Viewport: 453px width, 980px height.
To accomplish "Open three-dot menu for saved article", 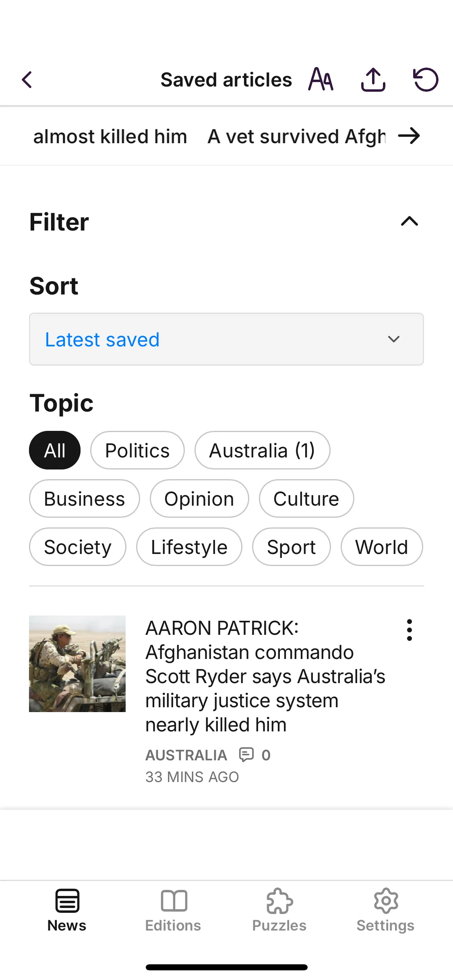I will pos(410,630).
